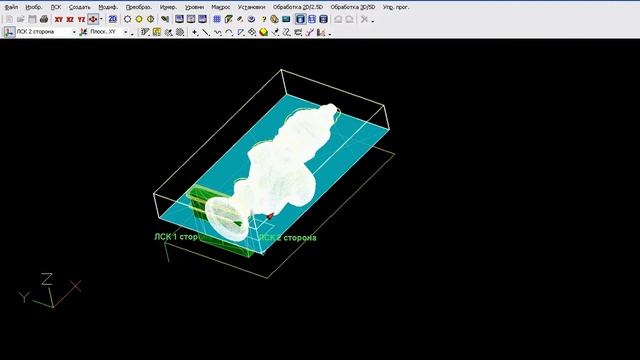Open the Плоск. XY plane dropdown
Screen dimensions: 640x360
[x=126, y=32]
